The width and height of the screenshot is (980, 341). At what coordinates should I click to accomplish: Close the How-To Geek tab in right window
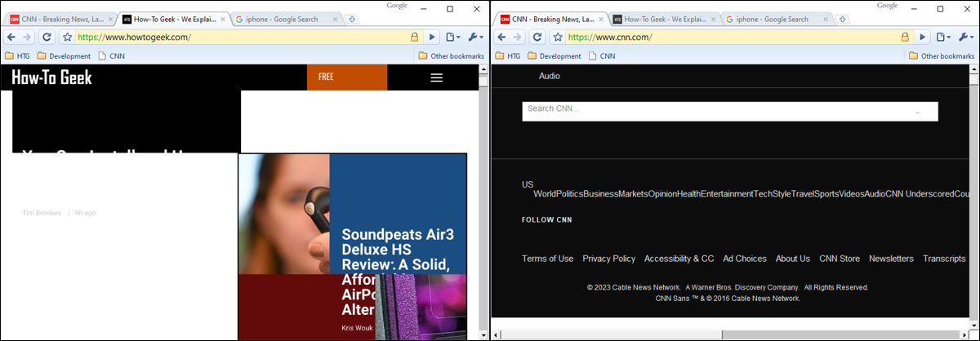coord(713,19)
